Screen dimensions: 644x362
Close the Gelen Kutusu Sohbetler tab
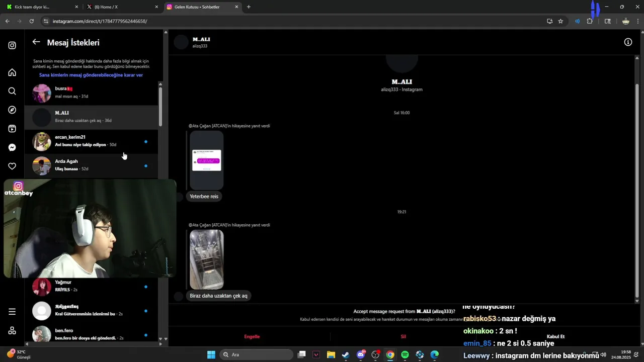pos(236,7)
